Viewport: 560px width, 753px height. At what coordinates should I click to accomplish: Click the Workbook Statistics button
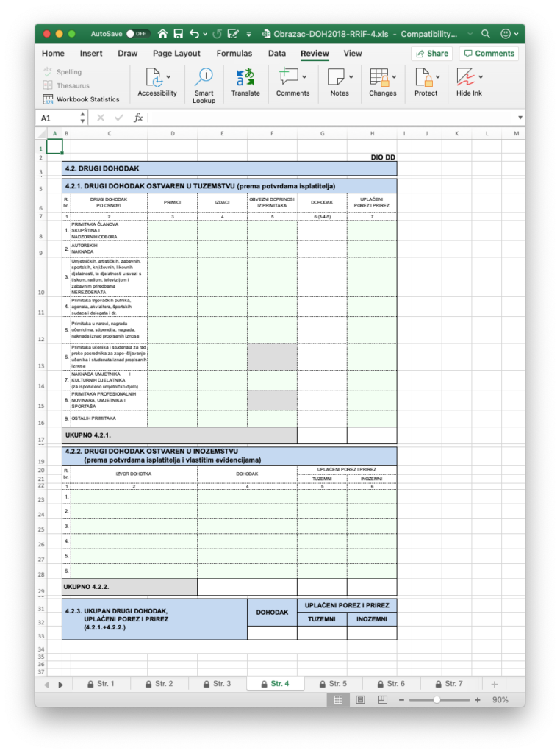click(81, 99)
